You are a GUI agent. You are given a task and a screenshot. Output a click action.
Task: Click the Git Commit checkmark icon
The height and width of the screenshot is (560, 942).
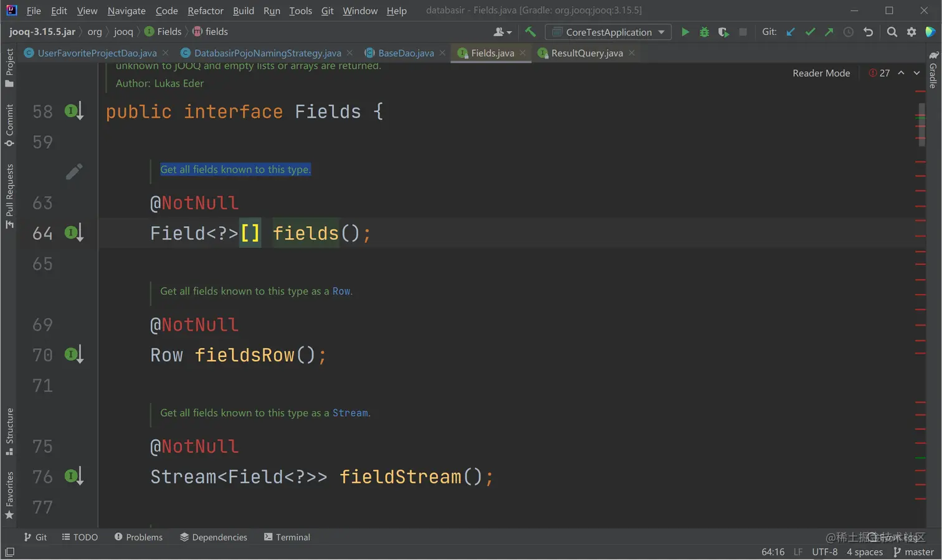(810, 32)
